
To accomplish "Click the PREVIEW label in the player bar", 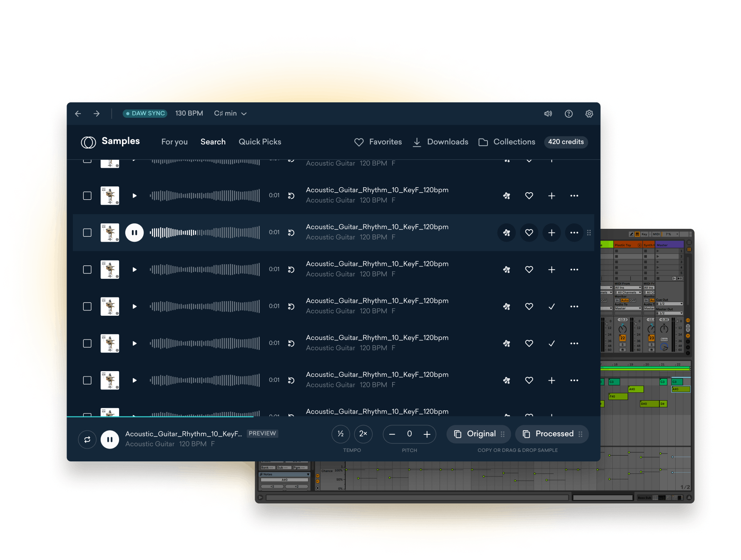I will (x=262, y=434).
